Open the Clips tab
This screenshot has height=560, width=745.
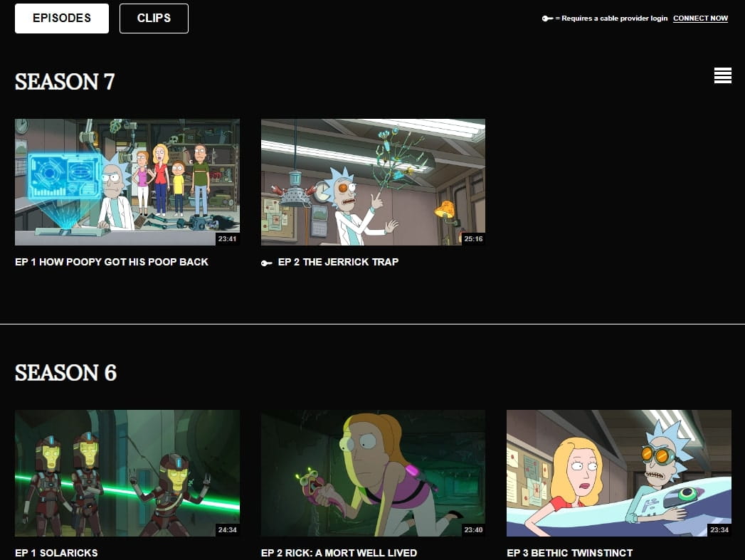(154, 19)
